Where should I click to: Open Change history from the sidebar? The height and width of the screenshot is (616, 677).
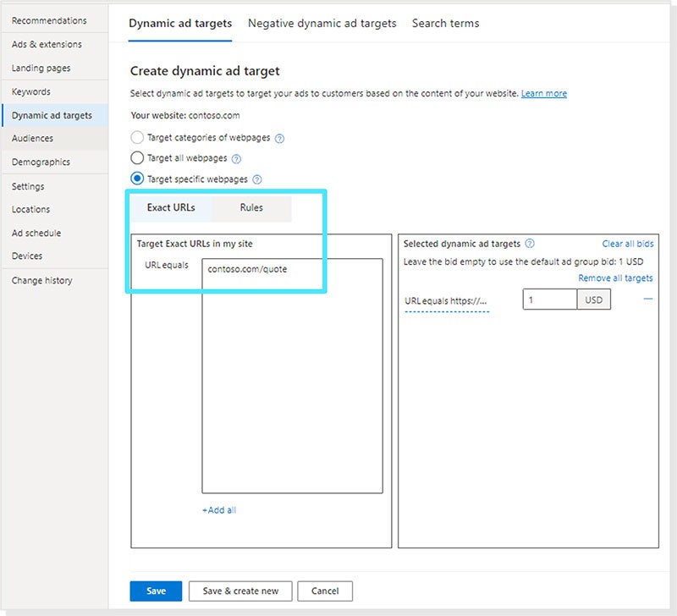pyautogui.click(x=41, y=280)
